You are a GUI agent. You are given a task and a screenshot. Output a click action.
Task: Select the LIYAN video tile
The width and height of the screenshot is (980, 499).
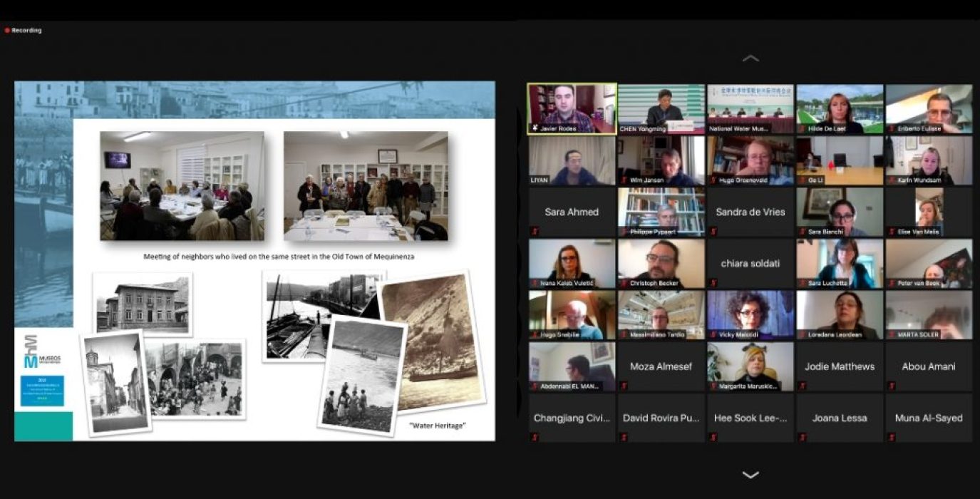tap(572, 161)
